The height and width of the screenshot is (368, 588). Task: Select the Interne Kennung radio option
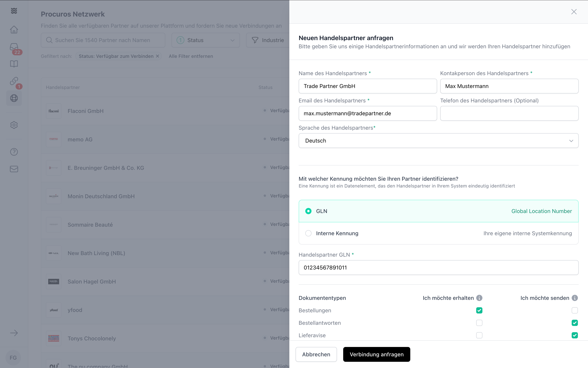coord(308,233)
